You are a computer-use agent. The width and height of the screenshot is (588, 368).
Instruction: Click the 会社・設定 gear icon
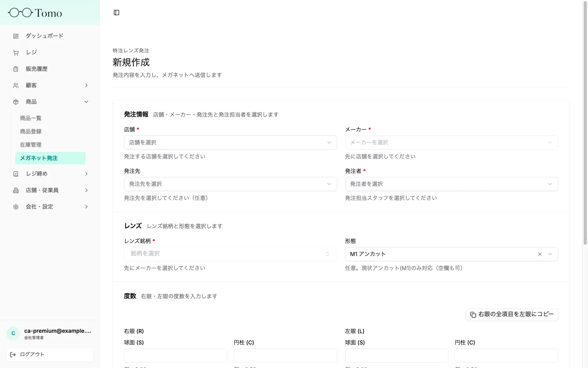tap(16, 207)
